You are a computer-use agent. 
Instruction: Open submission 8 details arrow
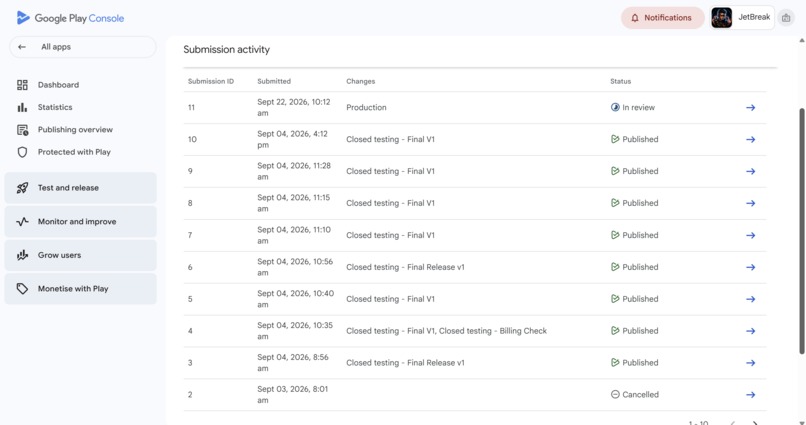click(x=750, y=203)
